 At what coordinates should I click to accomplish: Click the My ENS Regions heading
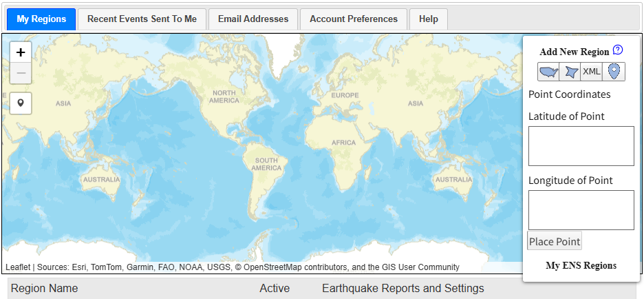581,265
